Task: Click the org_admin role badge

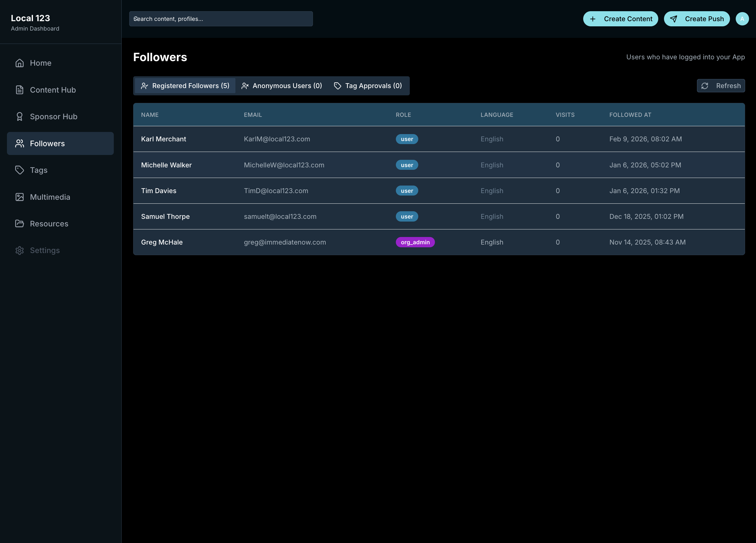Action: pos(415,242)
